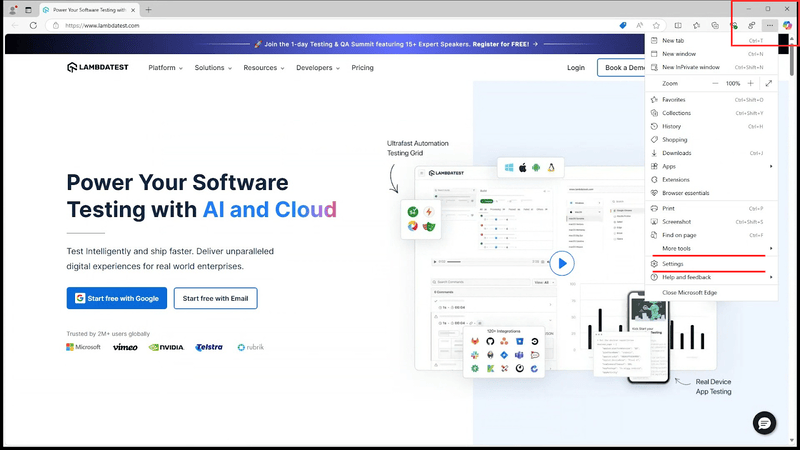
Task: Click the Start free with Google button
Action: click(x=117, y=298)
